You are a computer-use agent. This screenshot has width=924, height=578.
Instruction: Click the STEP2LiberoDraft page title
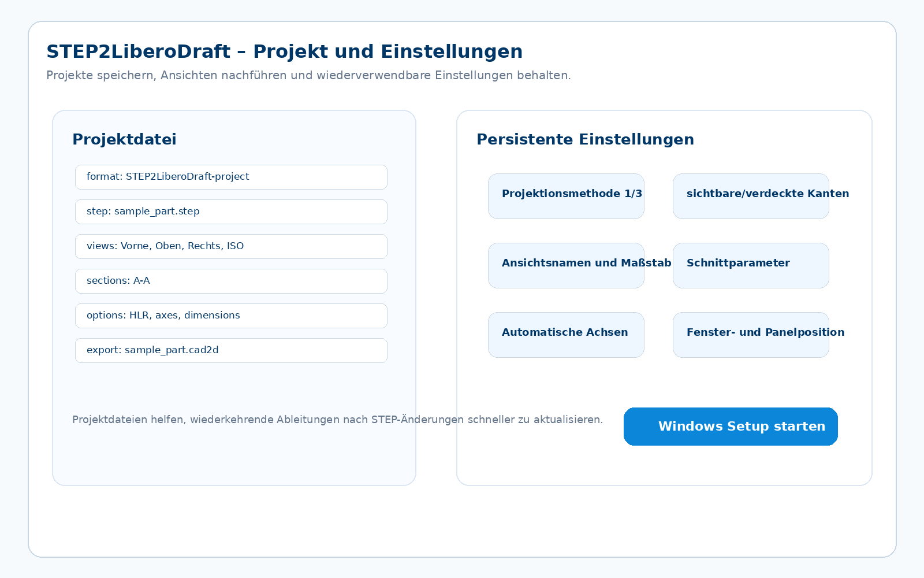coord(284,51)
